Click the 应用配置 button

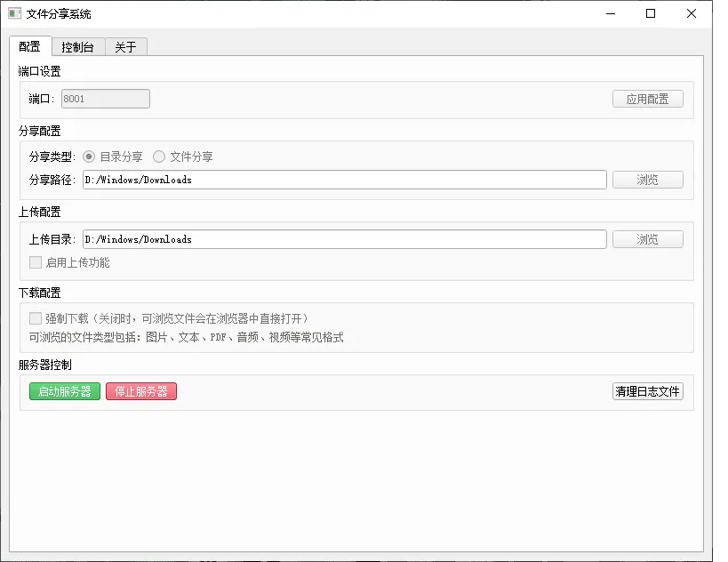647,98
